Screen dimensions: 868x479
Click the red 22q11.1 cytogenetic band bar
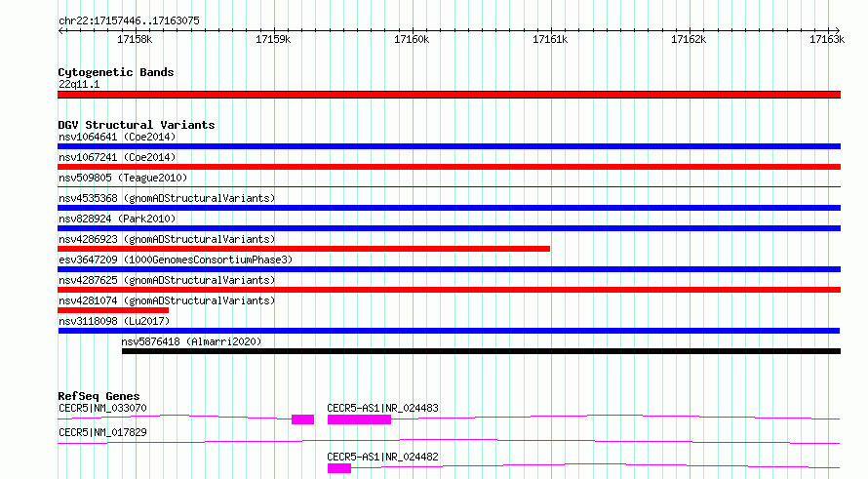449,95
